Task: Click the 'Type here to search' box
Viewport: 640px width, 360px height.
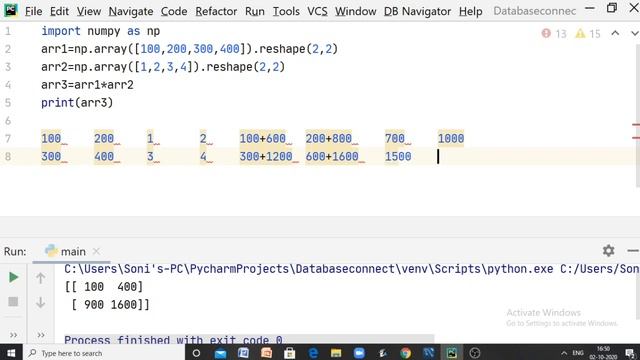Action: pyautogui.click(x=103, y=353)
